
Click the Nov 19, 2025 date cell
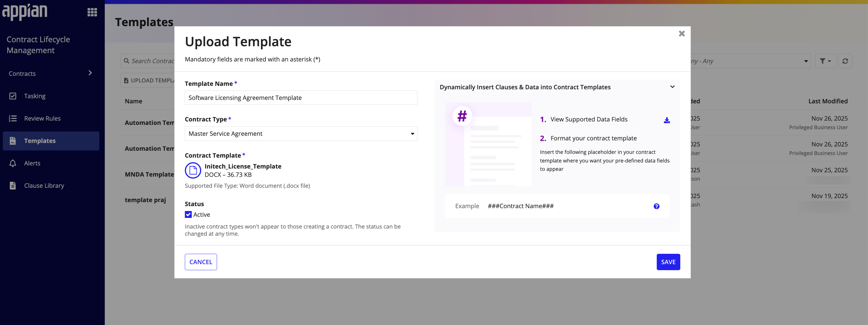pos(829,196)
